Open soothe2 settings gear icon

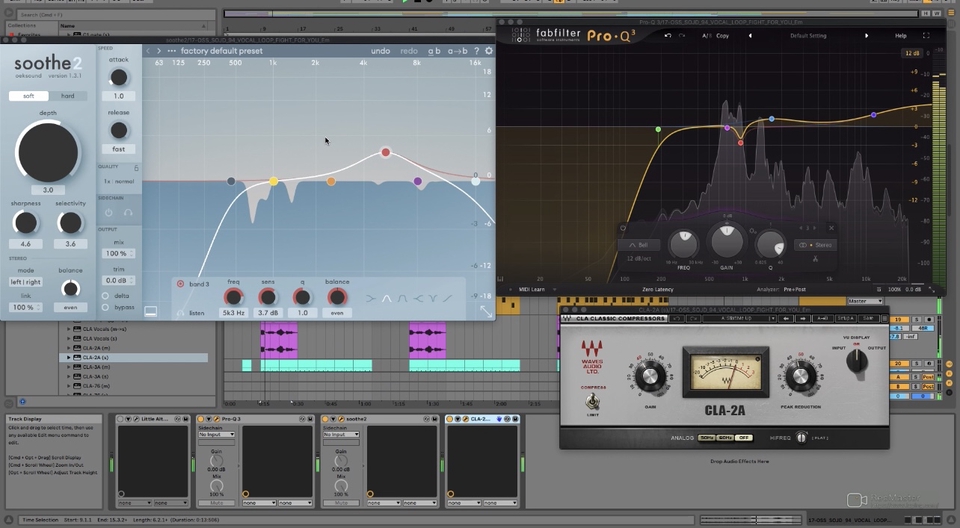tap(489, 51)
